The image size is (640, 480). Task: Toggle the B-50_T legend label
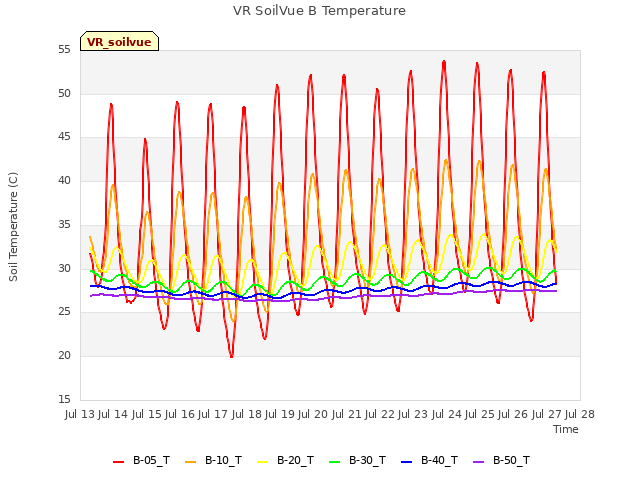(x=511, y=461)
